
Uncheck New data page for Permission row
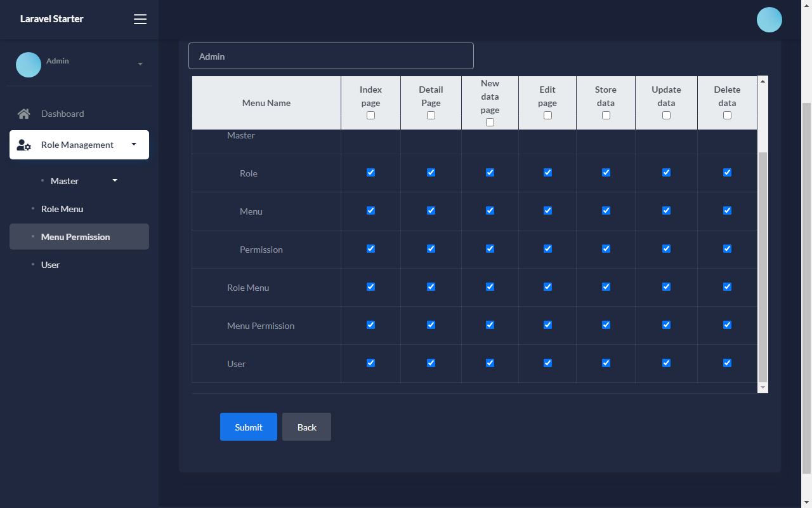coord(490,248)
